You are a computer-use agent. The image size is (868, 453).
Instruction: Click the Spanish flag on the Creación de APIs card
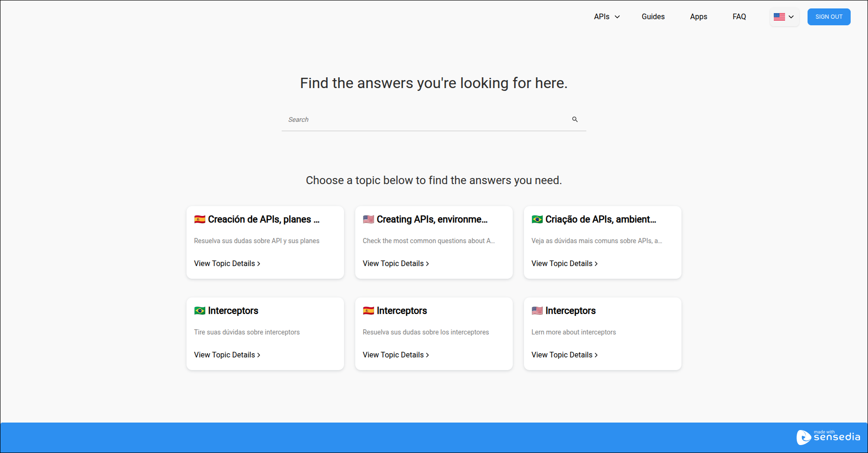point(200,219)
